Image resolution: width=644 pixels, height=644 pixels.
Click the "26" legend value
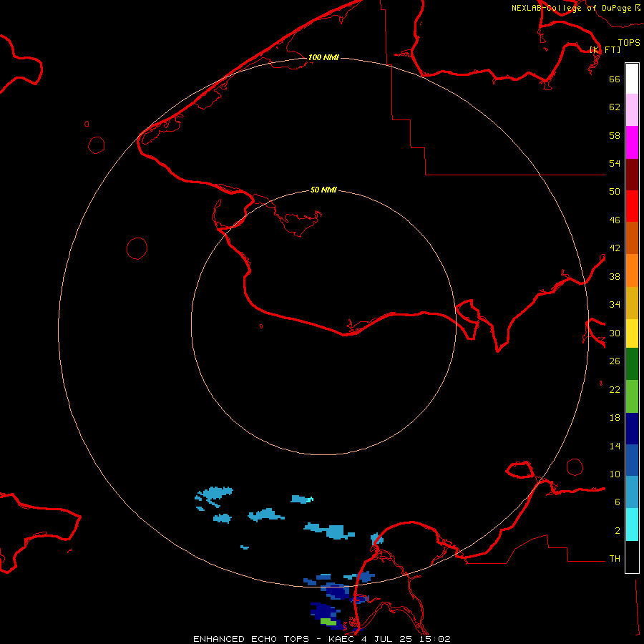pos(615,361)
